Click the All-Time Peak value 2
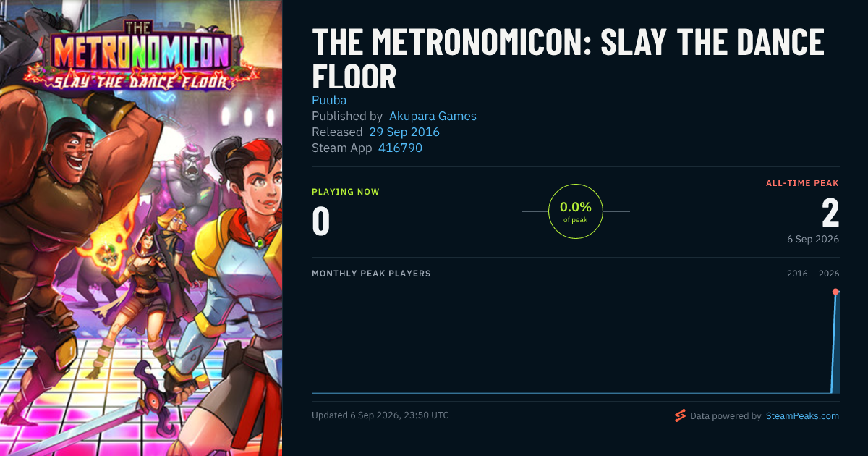Screen dimensions: 868x456 (830, 214)
